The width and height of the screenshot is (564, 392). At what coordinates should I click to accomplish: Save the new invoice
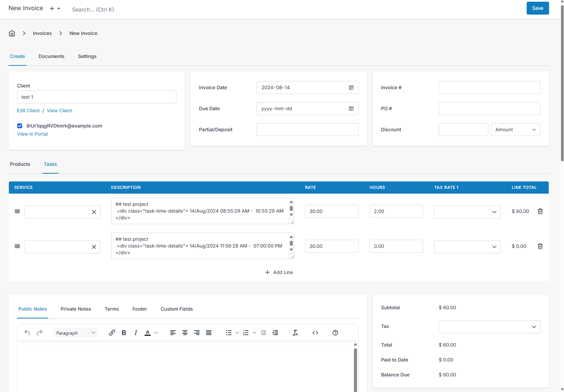coord(538,8)
